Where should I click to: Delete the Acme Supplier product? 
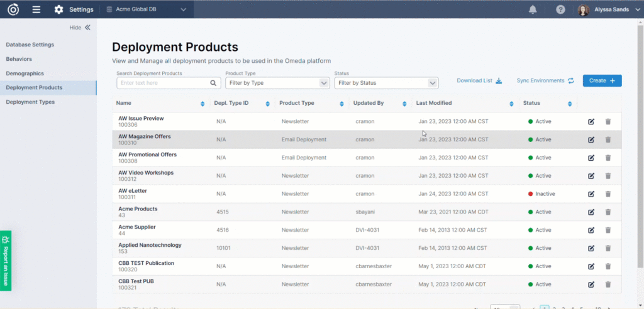tap(608, 230)
